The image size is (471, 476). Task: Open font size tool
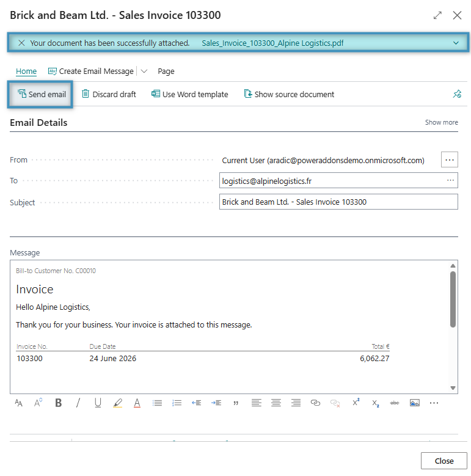pyautogui.click(x=18, y=403)
